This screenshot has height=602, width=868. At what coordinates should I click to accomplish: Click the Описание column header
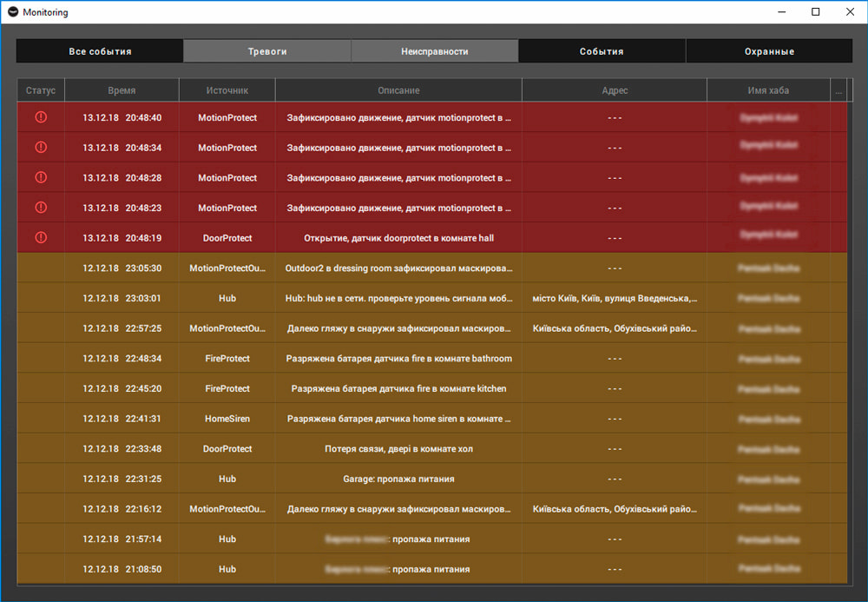[x=398, y=90]
